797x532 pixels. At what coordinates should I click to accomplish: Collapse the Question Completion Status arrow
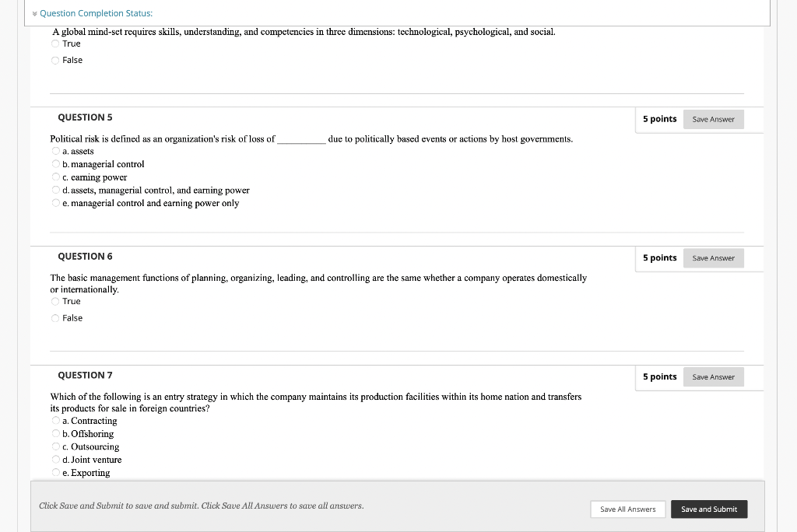click(x=34, y=14)
